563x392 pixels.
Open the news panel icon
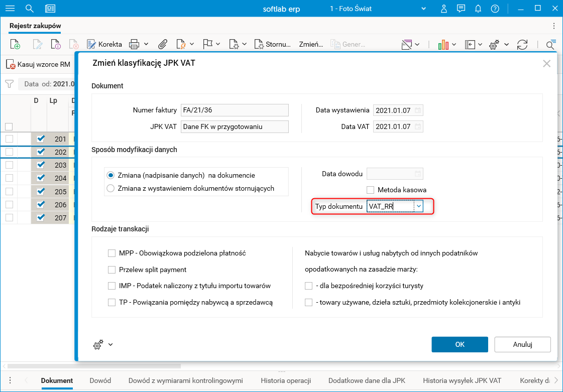tap(50, 9)
